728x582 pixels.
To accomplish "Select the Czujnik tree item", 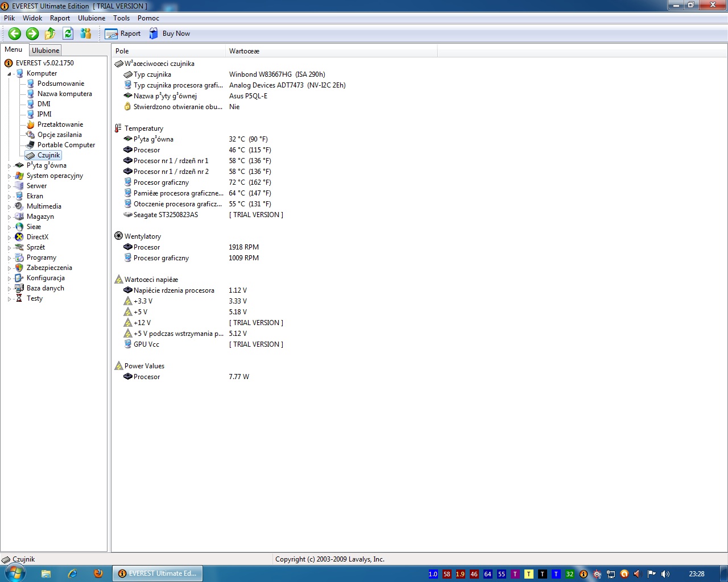I will pyautogui.click(x=49, y=155).
